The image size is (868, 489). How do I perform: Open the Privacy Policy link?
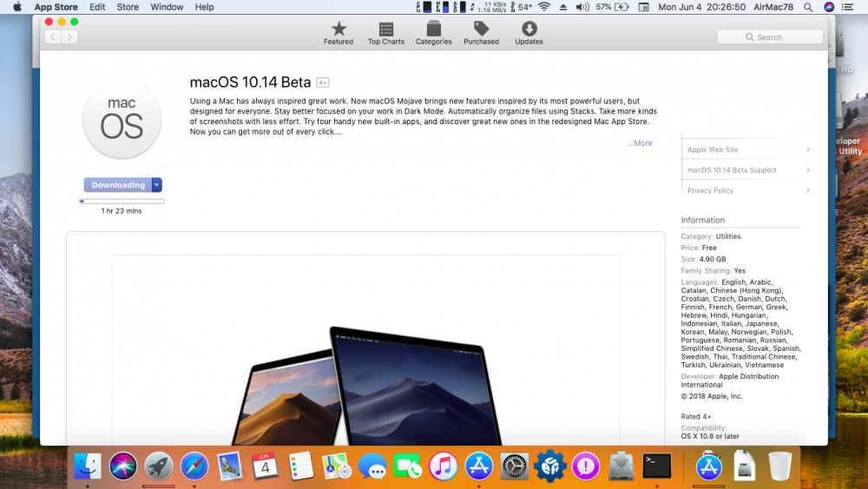tap(746, 190)
